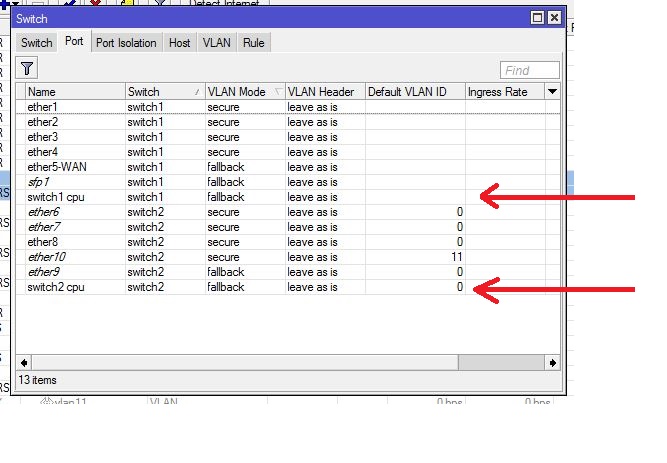
Task: Close the Switch window
Action: (x=554, y=18)
